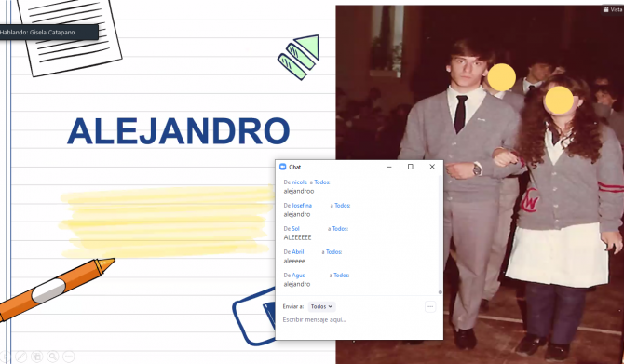
Task: Click the magnifier zoom icon in slideshow controls
Action: coord(52,357)
